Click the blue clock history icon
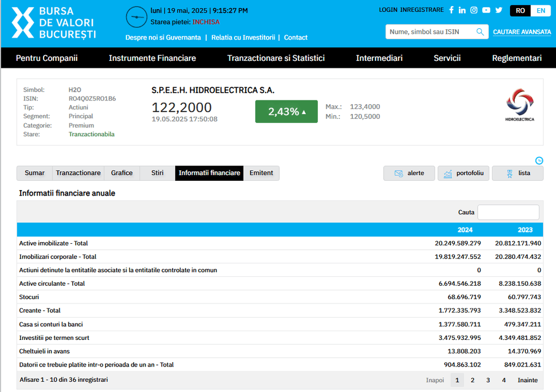This screenshot has width=556, height=392. 539,160
